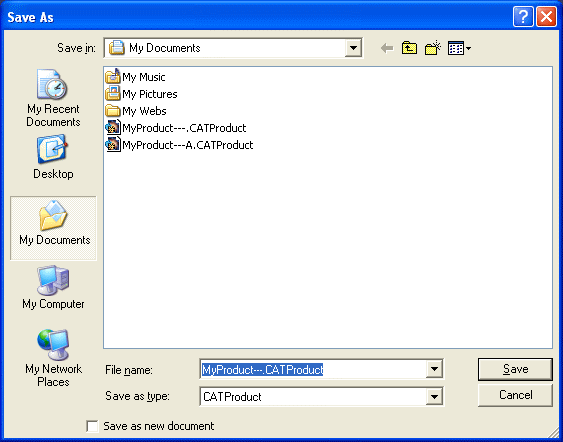Go up one folder level

pyautogui.click(x=409, y=48)
